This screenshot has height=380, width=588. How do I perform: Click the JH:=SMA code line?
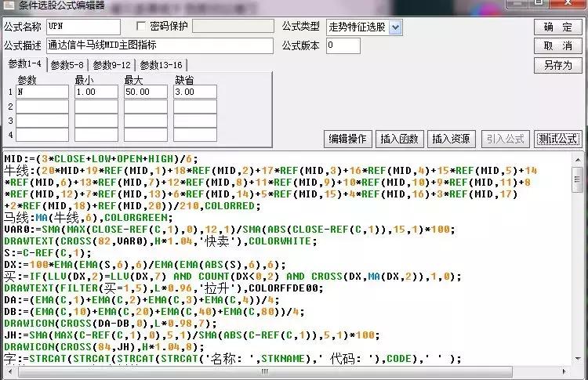(x=192, y=335)
